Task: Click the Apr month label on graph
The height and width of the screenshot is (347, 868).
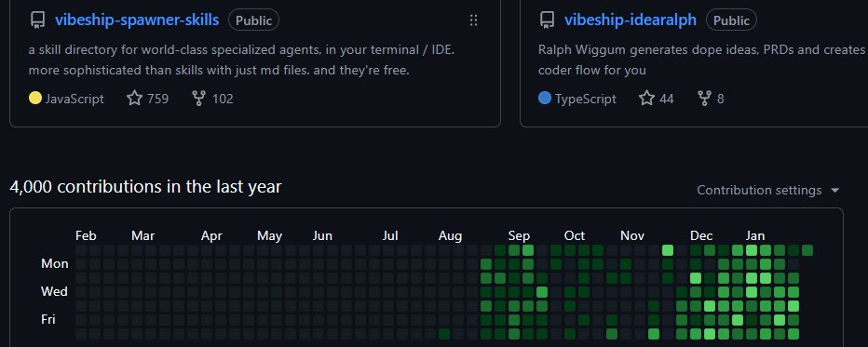Action: tap(211, 236)
